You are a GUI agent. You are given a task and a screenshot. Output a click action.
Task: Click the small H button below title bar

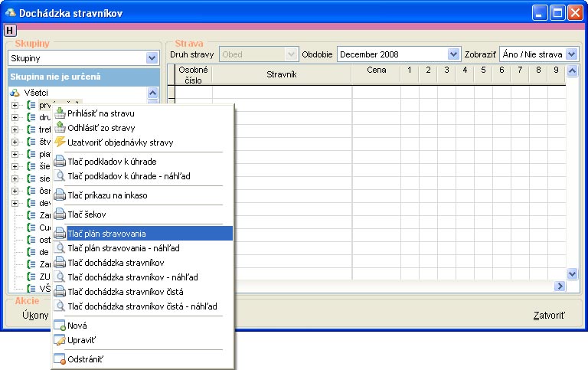pyautogui.click(x=9, y=30)
